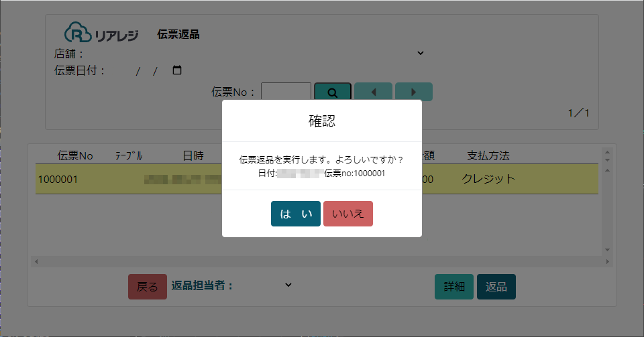Click the 支払方法 column header
The width and height of the screenshot is (644, 337).
coord(488,155)
